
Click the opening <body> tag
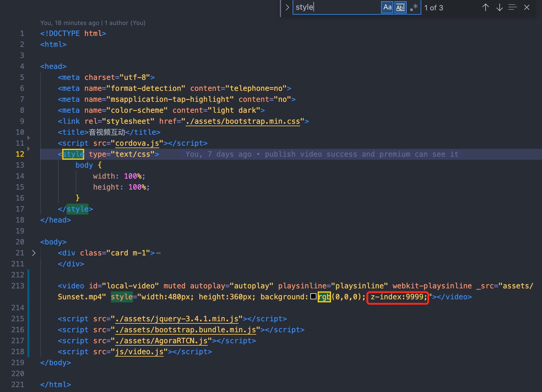click(x=53, y=242)
